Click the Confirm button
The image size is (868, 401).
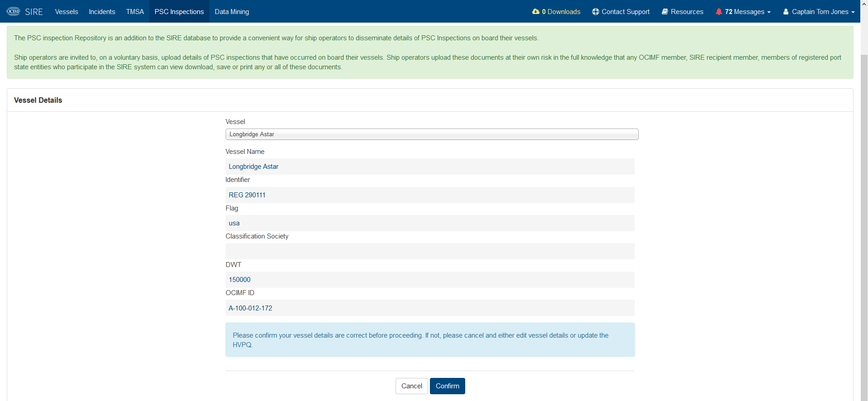447,386
